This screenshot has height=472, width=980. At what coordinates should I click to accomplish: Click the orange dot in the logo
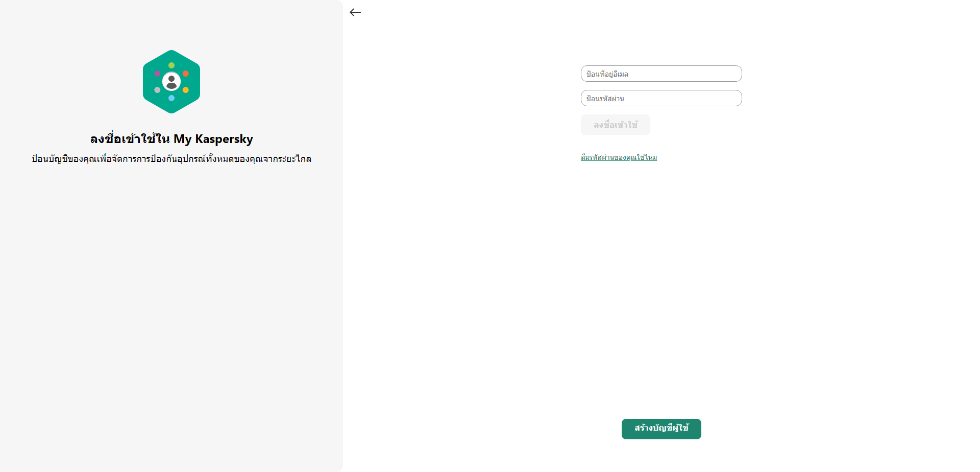pos(186,74)
